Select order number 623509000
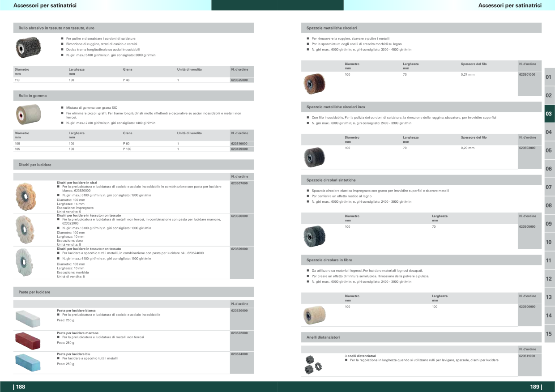Image resolution: width=555 pixels, height=392 pixels. tap(239, 248)
